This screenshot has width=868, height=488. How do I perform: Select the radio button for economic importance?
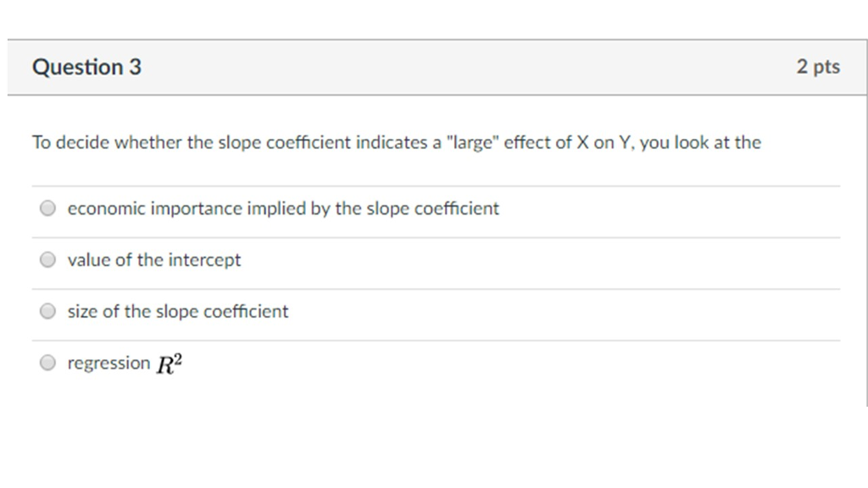[x=47, y=207]
